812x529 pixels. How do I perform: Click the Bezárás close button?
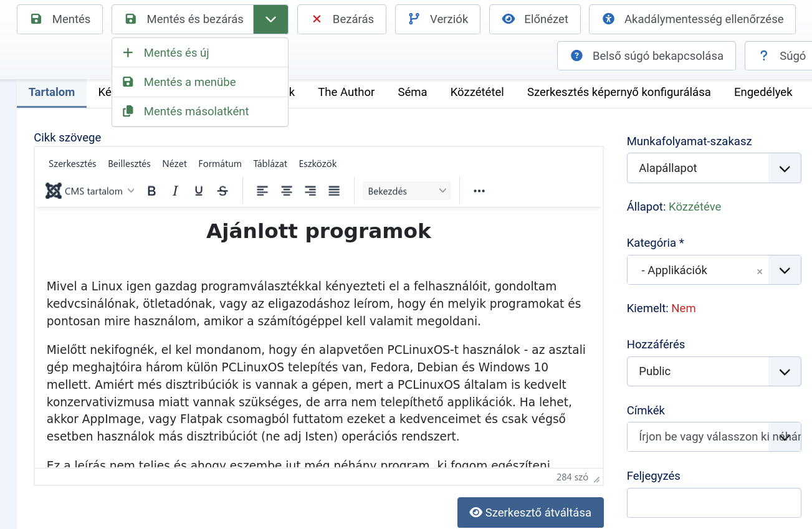coord(342,19)
